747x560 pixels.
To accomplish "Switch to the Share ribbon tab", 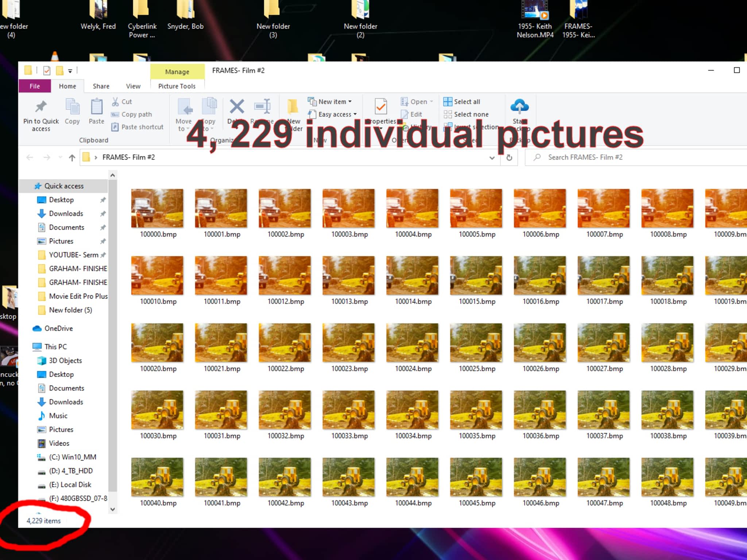I will (x=101, y=86).
